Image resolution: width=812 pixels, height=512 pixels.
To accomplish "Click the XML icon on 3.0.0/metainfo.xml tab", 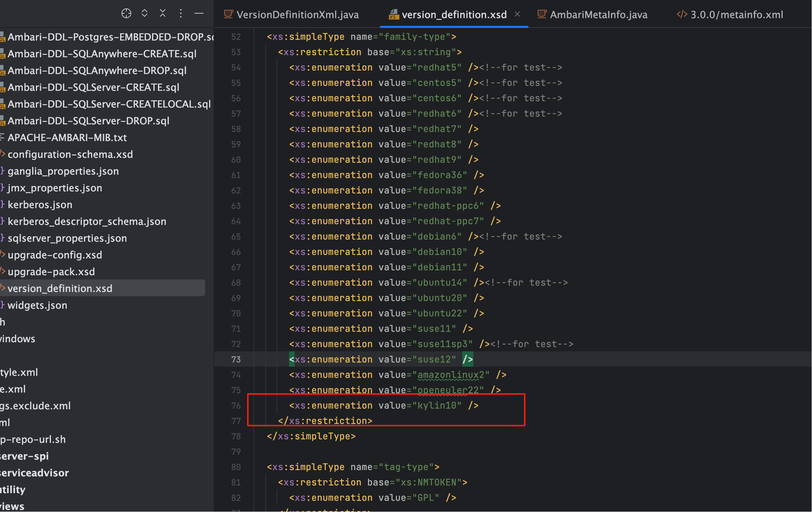I will point(681,14).
